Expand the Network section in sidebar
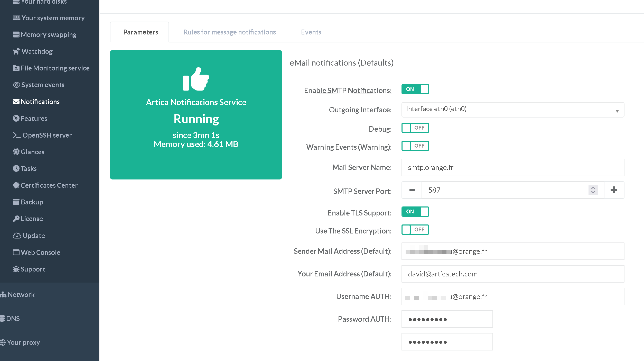This screenshot has height=361, width=644. [x=21, y=295]
